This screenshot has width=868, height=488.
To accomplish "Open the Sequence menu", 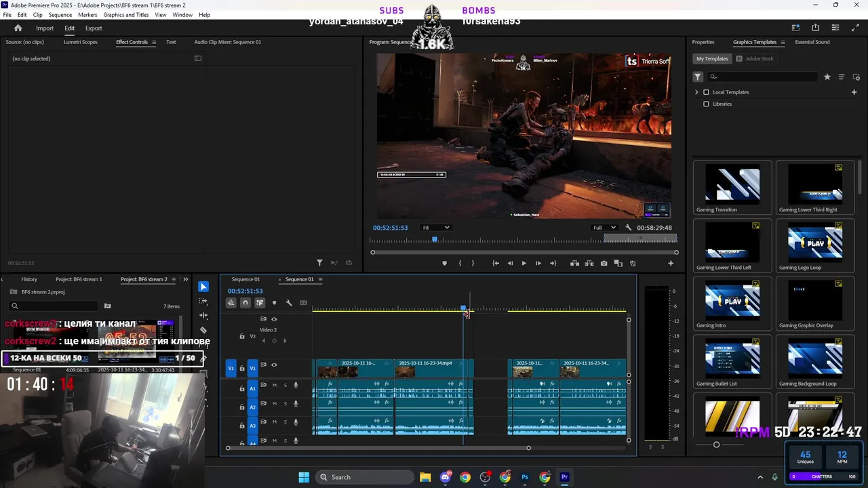I will pos(60,15).
